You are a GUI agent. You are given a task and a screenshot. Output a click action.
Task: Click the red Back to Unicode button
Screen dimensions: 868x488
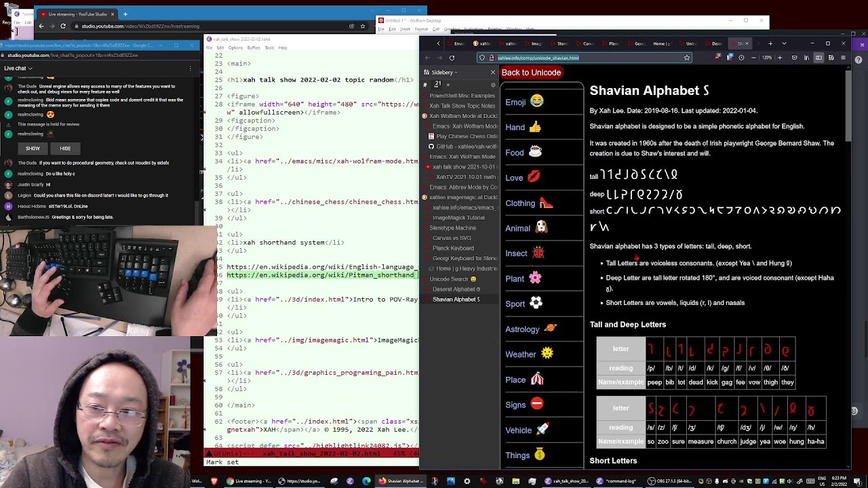[x=531, y=73]
